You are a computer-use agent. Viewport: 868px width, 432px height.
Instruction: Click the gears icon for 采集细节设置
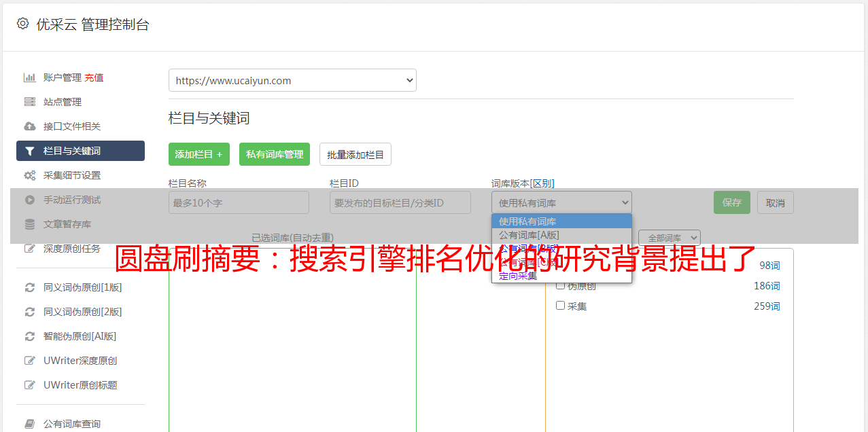[x=29, y=175]
